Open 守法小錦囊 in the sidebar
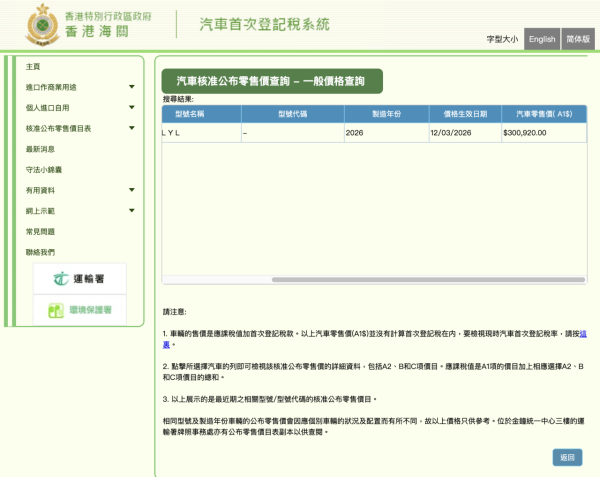The height and width of the screenshot is (477, 600). [44, 170]
